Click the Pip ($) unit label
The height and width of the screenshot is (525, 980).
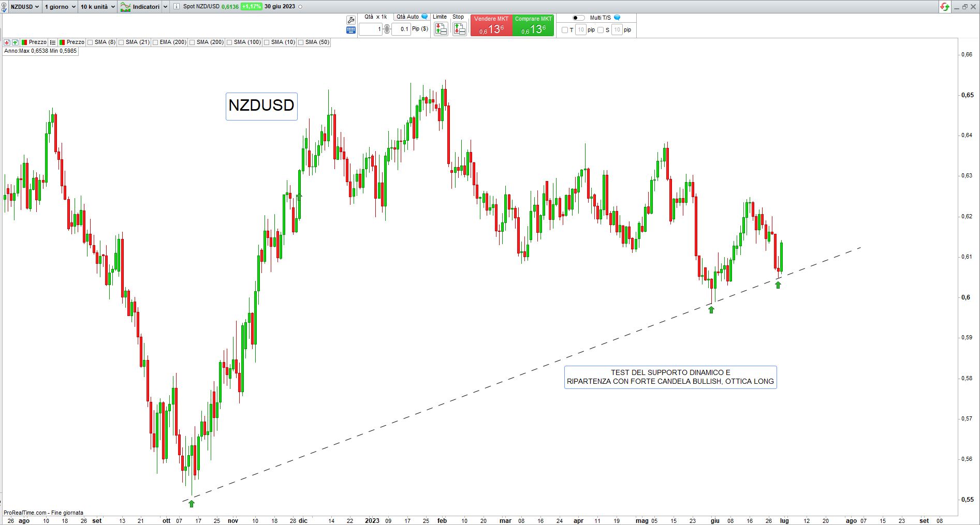coord(420,29)
